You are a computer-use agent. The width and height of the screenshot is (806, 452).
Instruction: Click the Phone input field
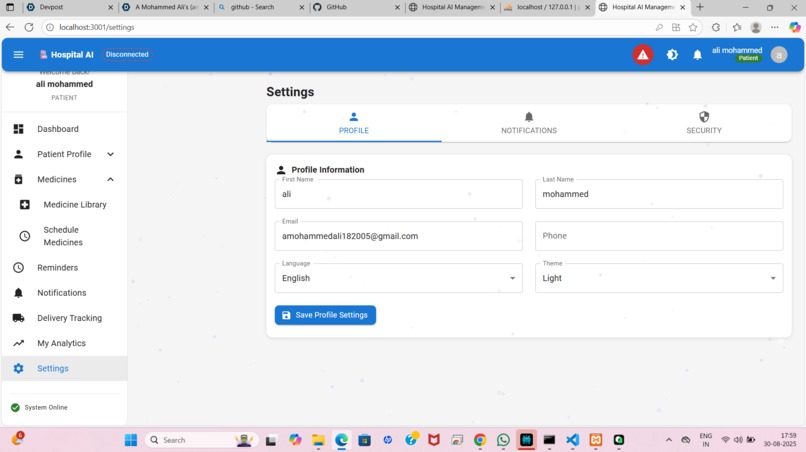click(x=659, y=236)
